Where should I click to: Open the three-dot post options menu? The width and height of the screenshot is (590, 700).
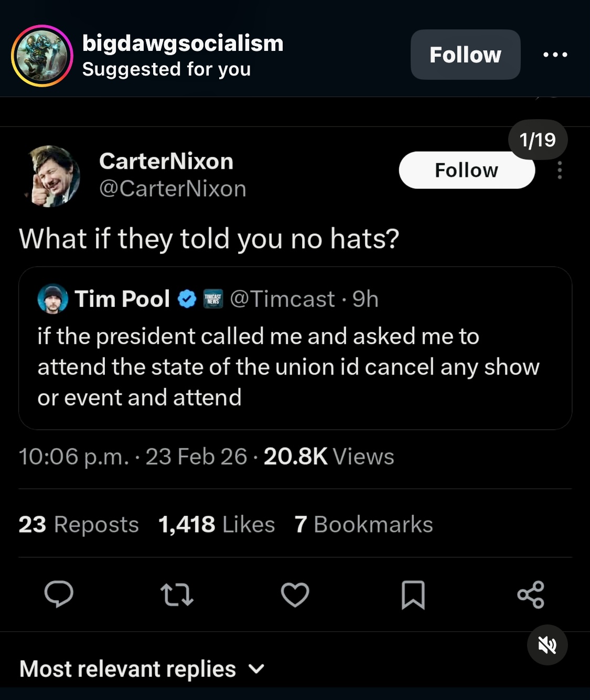[x=555, y=55]
